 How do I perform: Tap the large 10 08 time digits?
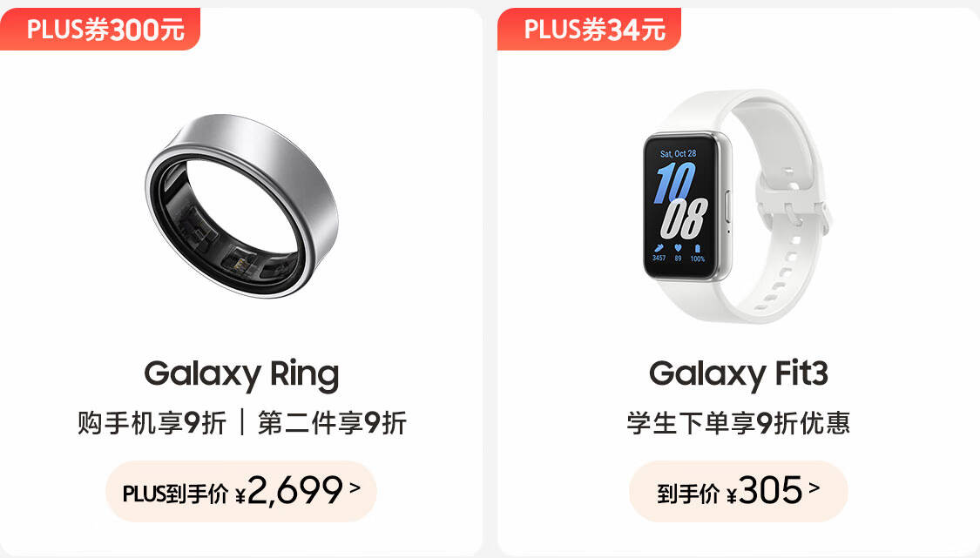679,200
